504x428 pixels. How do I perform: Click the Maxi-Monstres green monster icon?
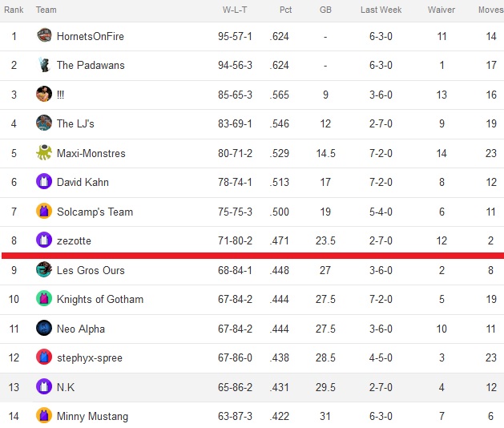click(x=44, y=152)
